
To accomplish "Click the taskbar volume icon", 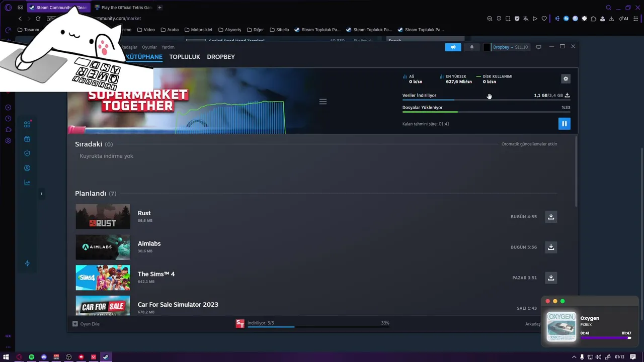I will pyautogui.click(x=599, y=357).
